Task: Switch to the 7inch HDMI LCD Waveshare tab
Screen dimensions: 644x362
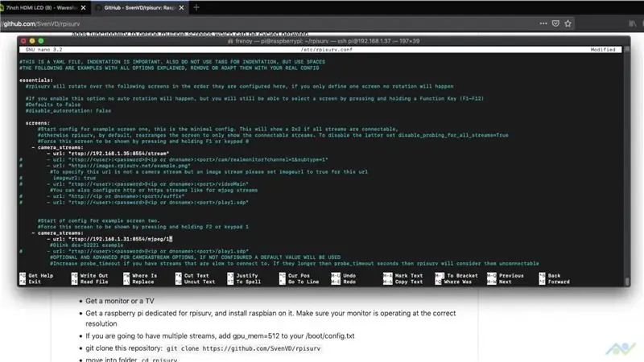Action: point(41,7)
